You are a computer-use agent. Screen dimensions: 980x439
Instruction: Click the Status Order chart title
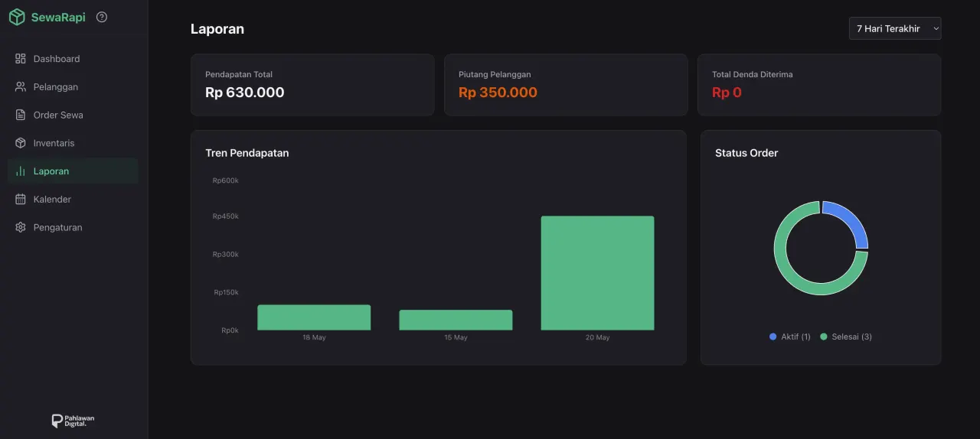(x=746, y=153)
